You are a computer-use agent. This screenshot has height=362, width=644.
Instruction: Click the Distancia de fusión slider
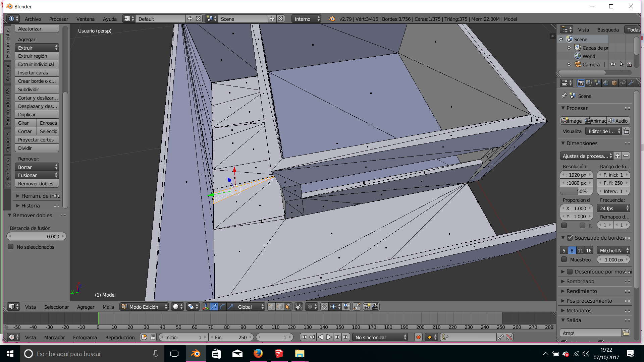point(36,236)
